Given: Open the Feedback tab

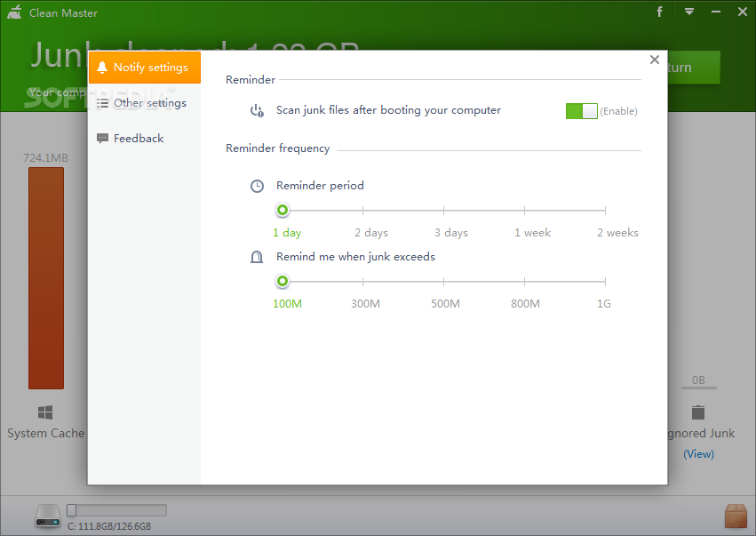Looking at the screenshot, I should pos(145,139).
